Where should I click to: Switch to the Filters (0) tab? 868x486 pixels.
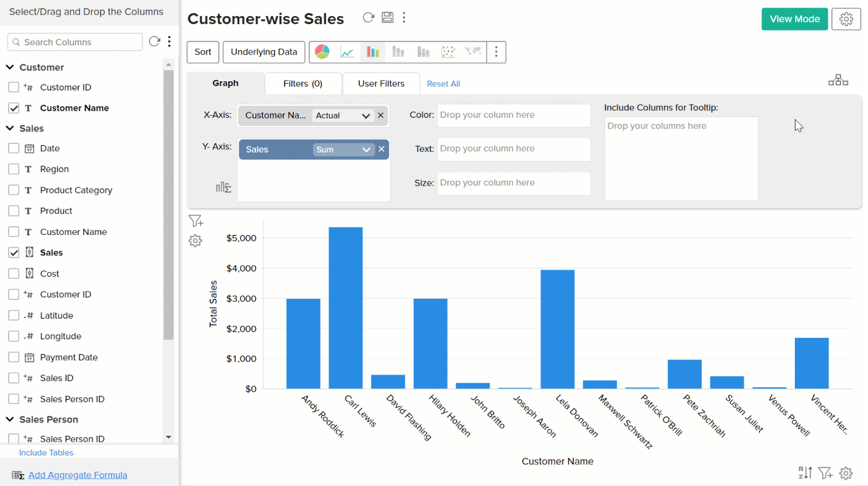(303, 84)
